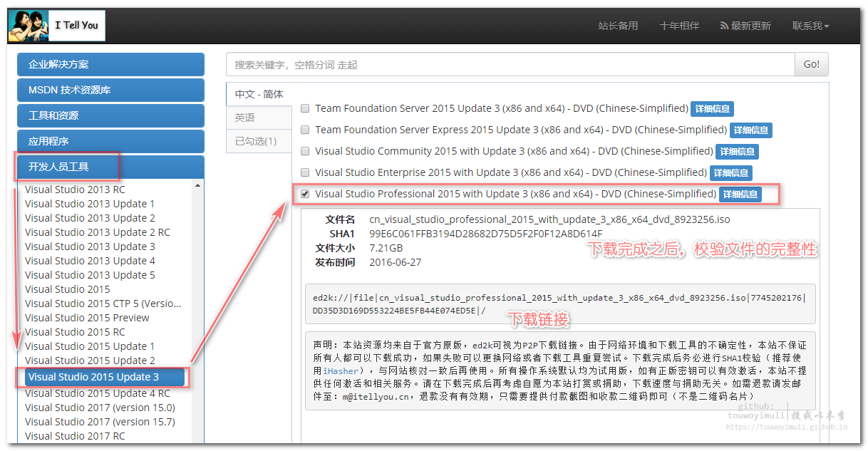Image resolution: width=868 pixels, height=451 pixels.
Task: Expand the 应用程序 category
Action: pyautogui.click(x=110, y=141)
